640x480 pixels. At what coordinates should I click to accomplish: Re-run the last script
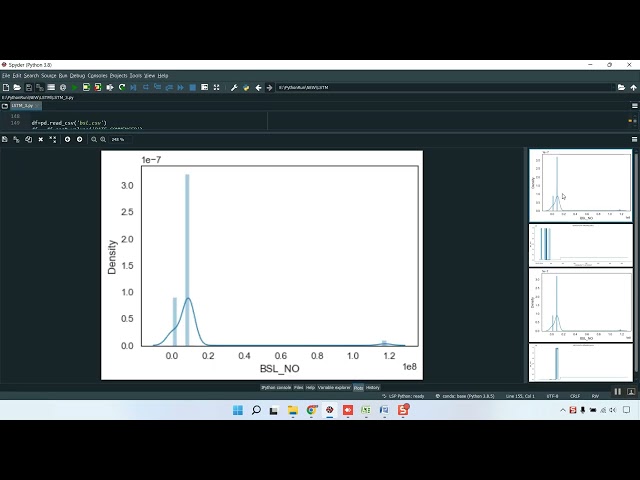click(x=122, y=87)
